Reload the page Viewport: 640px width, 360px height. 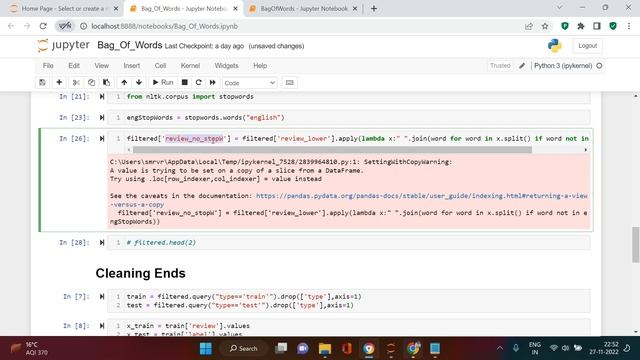pyautogui.click(x=43, y=26)
